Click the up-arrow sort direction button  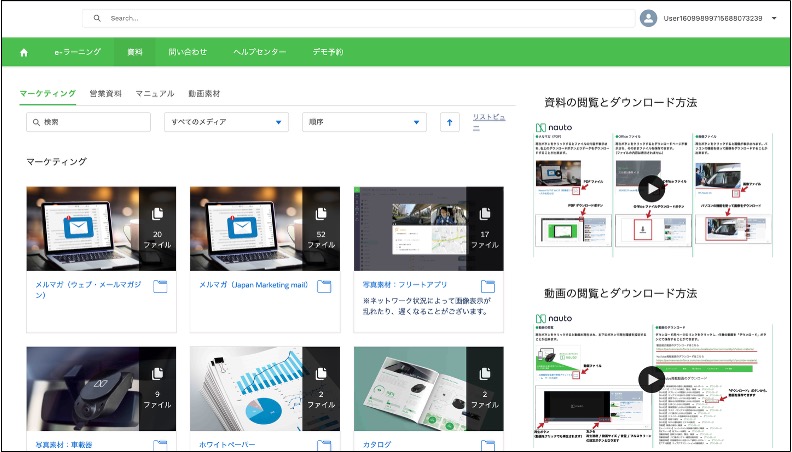click(x=450, y=122)
